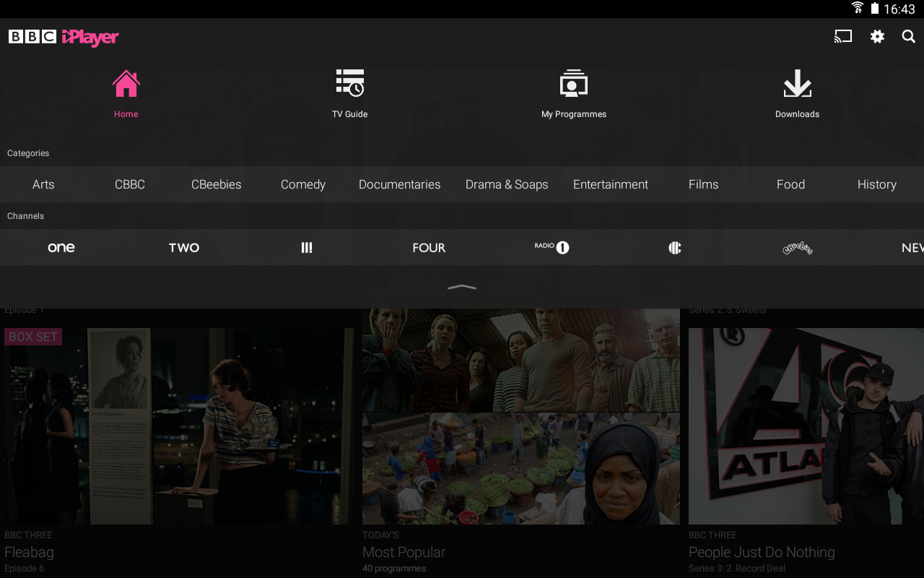
Task: Select the Home house icon
Action: point(126,84)
